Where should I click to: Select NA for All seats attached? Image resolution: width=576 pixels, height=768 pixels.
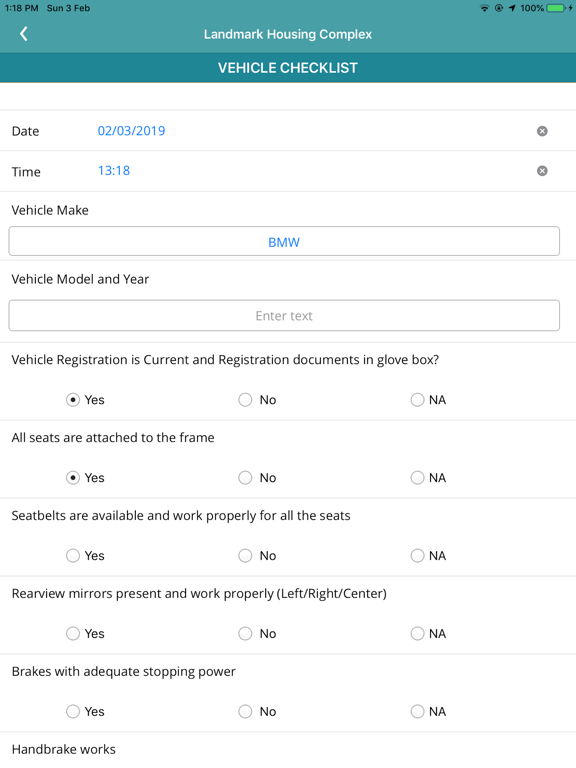[x=417, y=478]
